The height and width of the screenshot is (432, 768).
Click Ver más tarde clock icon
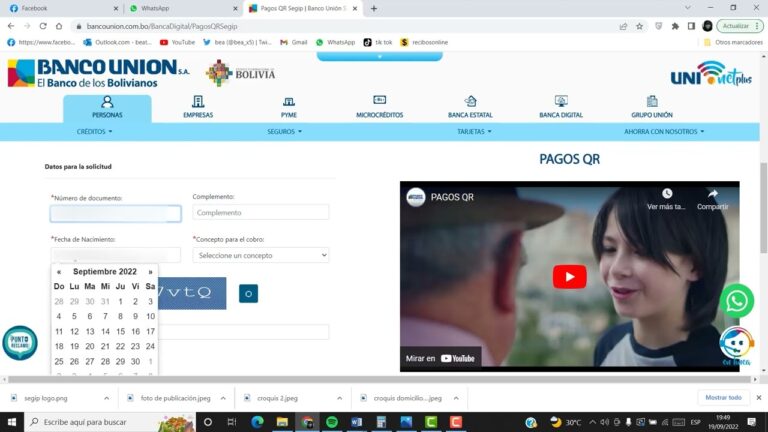(667, 193)
